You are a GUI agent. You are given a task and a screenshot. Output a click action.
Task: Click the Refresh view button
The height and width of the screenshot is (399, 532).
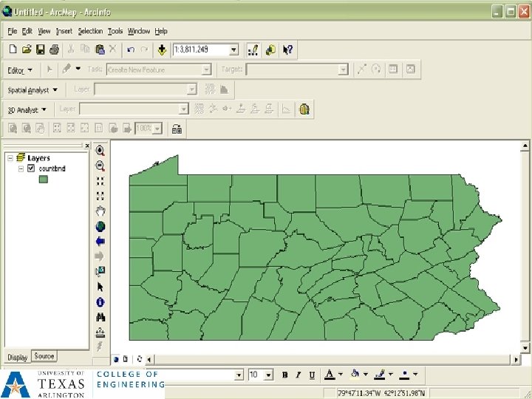point(140,359)
